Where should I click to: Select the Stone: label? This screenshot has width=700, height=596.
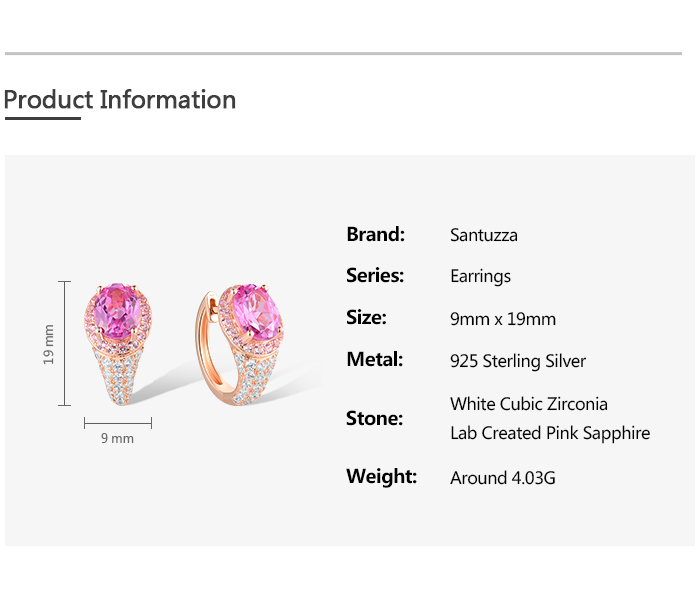[x=374, y=418]
